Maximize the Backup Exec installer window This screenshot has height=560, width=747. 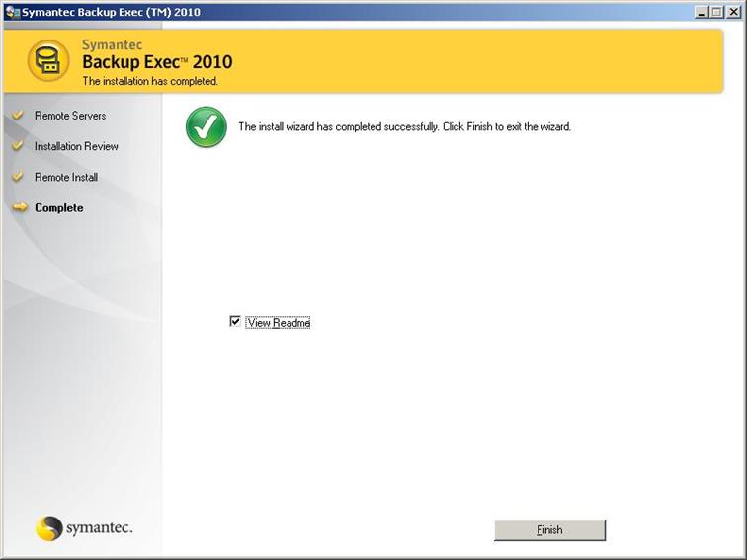(x=716, y=13)
